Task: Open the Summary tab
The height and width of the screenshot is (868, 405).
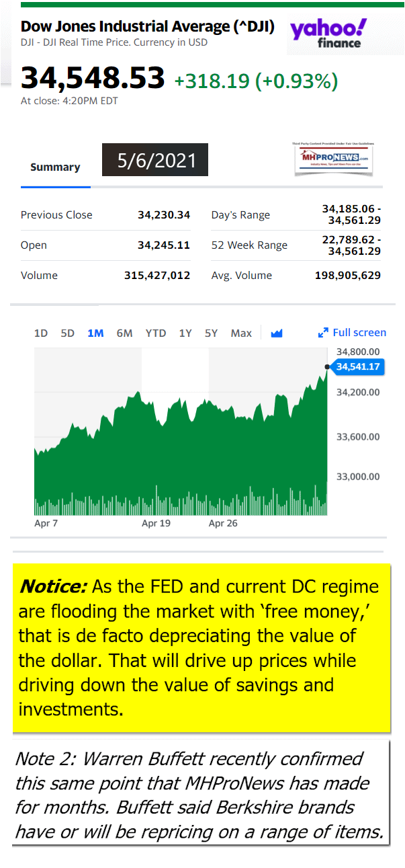Action: tap(55, 167)
